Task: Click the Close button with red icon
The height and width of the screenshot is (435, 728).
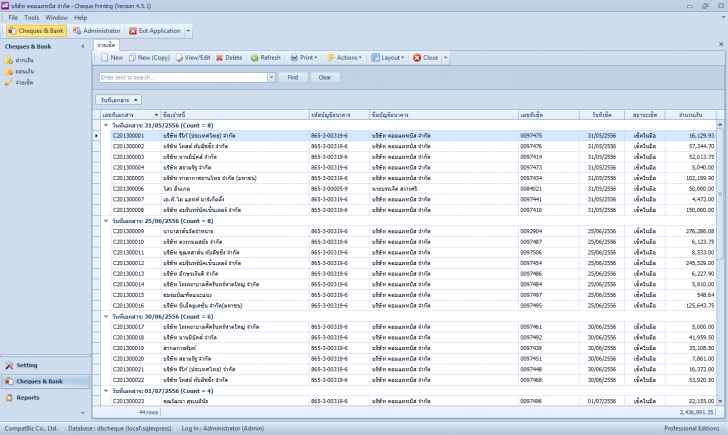Action: [426, 58]
